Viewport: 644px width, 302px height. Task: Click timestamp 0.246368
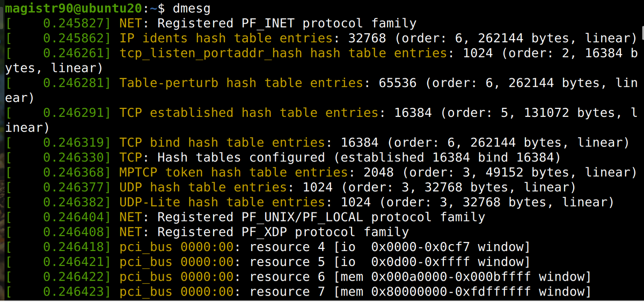click(x=73, y=173)
